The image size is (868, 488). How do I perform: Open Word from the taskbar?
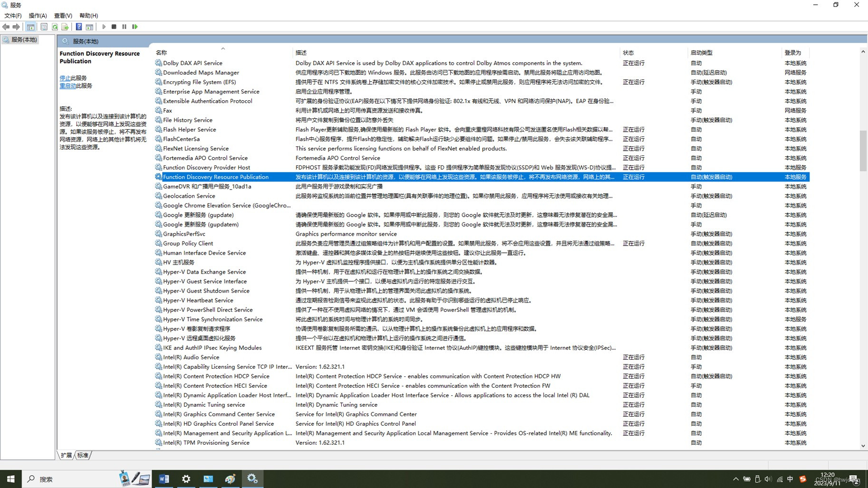[164, 479]
